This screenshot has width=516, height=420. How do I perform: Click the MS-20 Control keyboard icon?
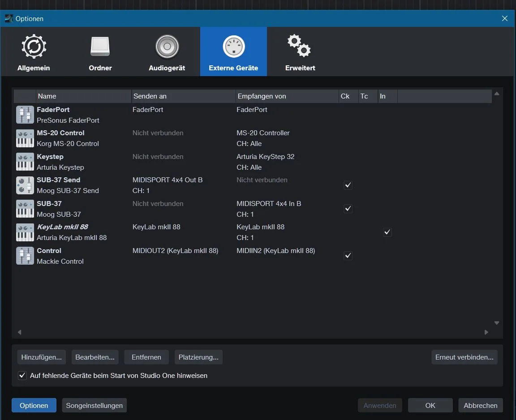click(25, 138)
